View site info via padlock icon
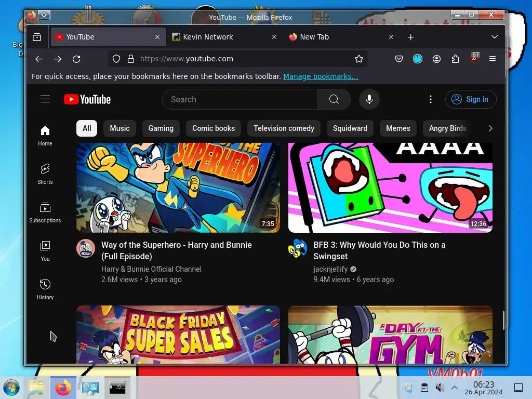The image size is (532, 399). coord(130,59)
